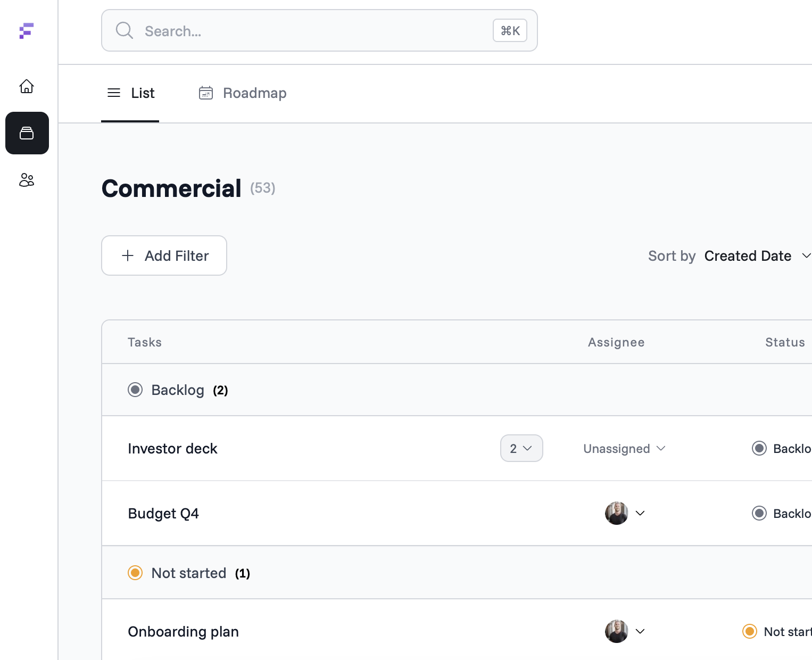Click the Add Filter button

164,255
